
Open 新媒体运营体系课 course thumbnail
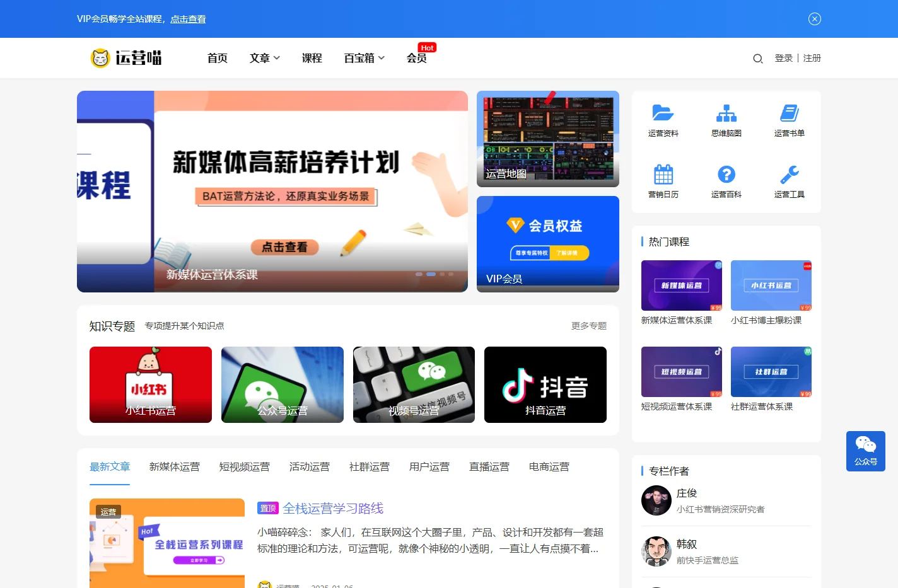682,285
